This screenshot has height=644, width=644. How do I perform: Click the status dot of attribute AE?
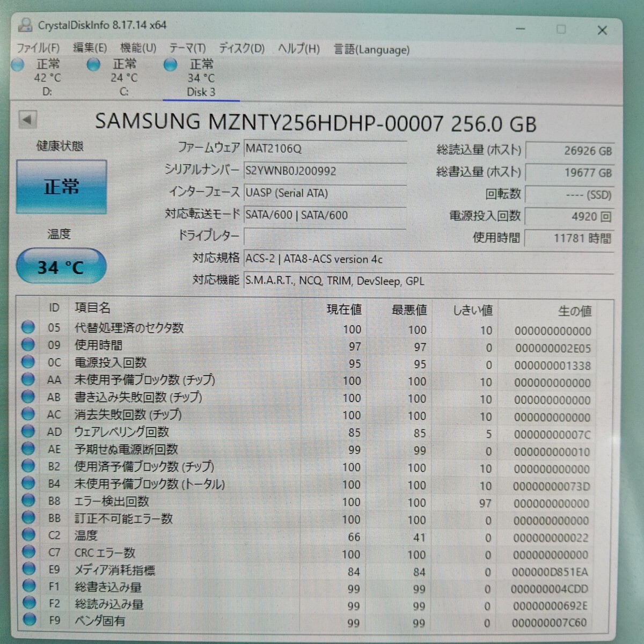coord(28,449)
